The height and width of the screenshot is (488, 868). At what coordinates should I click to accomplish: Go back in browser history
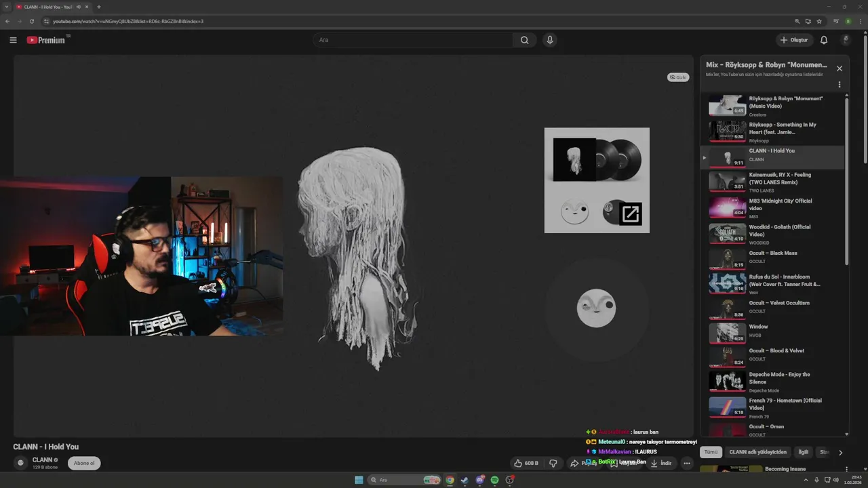click(x=7, y=21)
